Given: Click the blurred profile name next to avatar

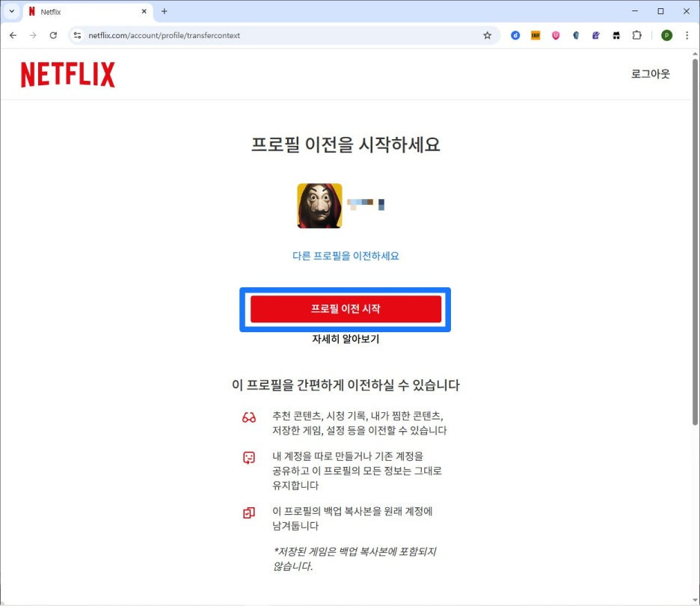Looking at the screenshot, I should click(366, 204).
